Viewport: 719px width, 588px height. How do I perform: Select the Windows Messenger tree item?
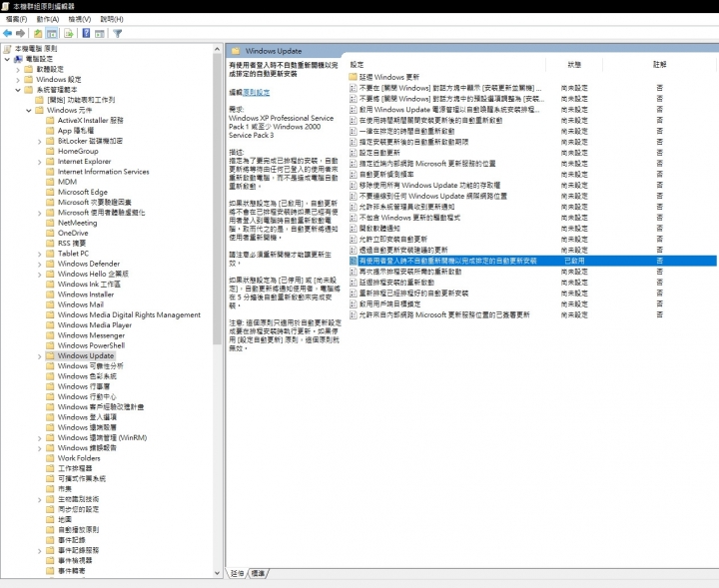[x=91, y=335]
